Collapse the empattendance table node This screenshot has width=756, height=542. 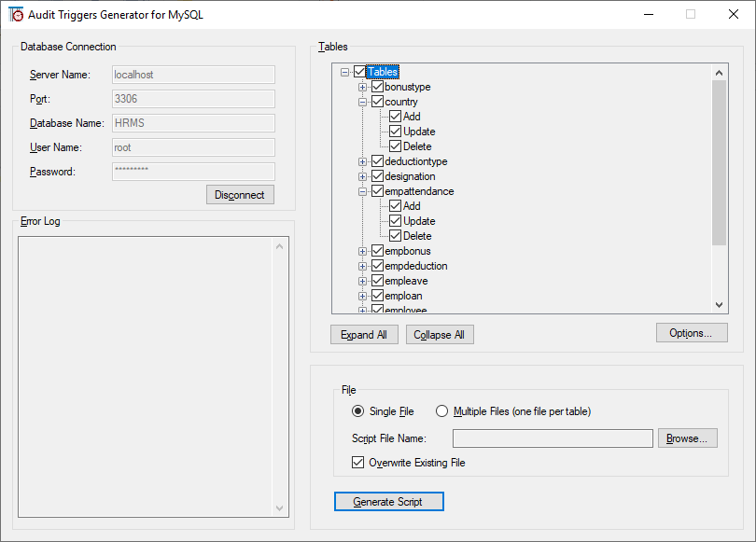click(x=363, y=191)
